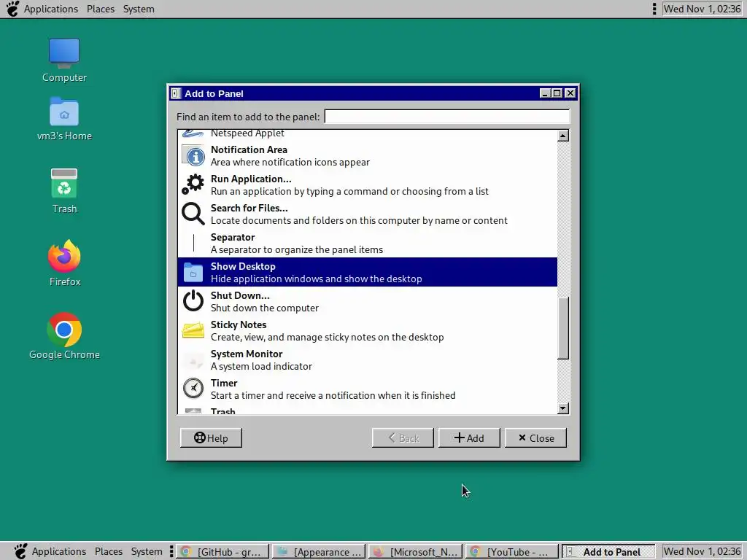747x560 pixels.
Task: Select the Run Application gears icon
Action: pos(193,184)
